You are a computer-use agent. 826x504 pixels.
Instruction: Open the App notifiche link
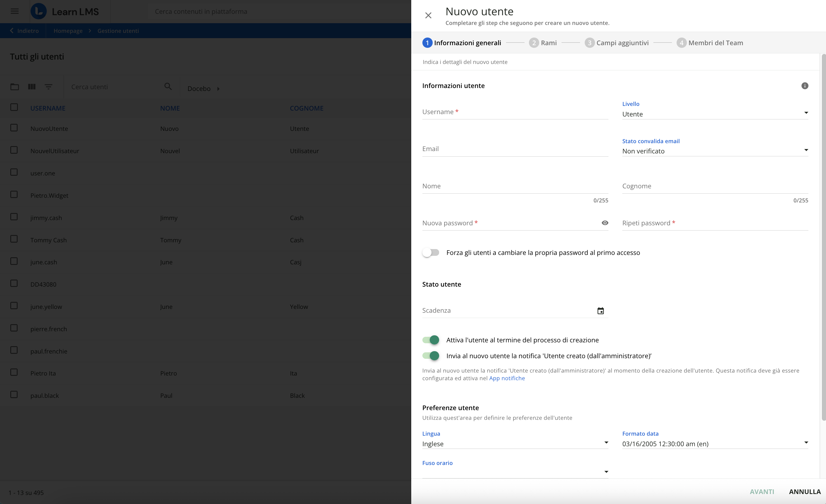(507, 378)
